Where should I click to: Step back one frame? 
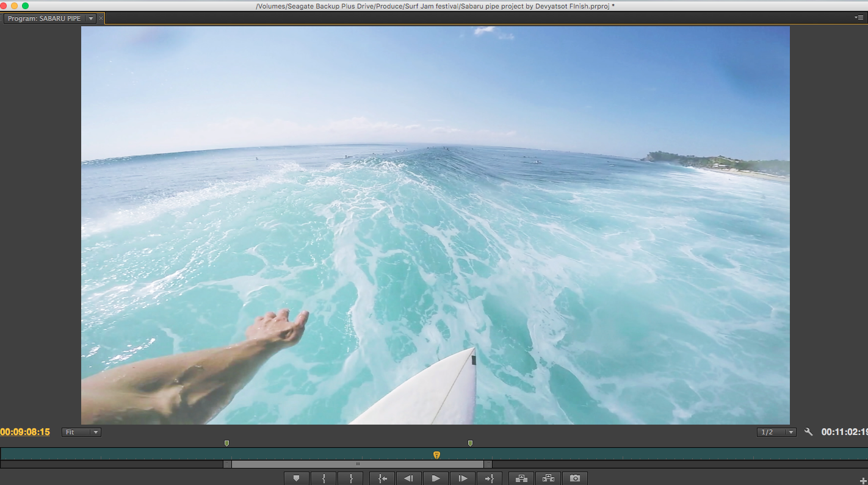pos(409,479)
